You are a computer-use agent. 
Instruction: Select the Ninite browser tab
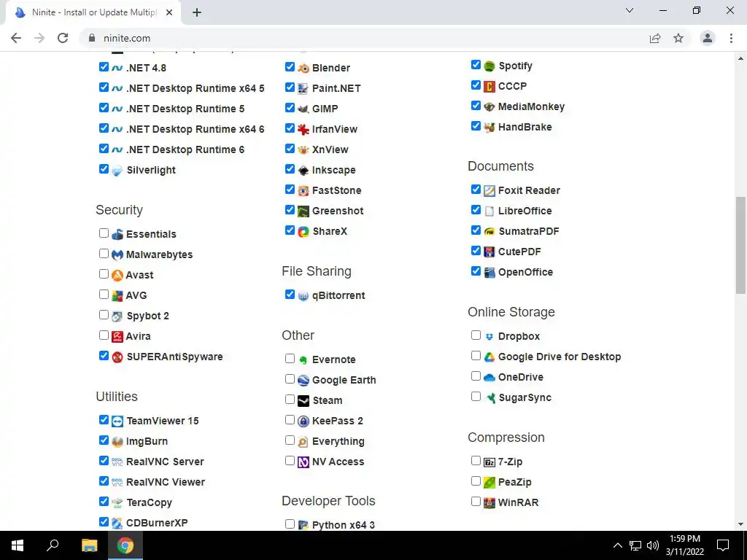[93, 13]
